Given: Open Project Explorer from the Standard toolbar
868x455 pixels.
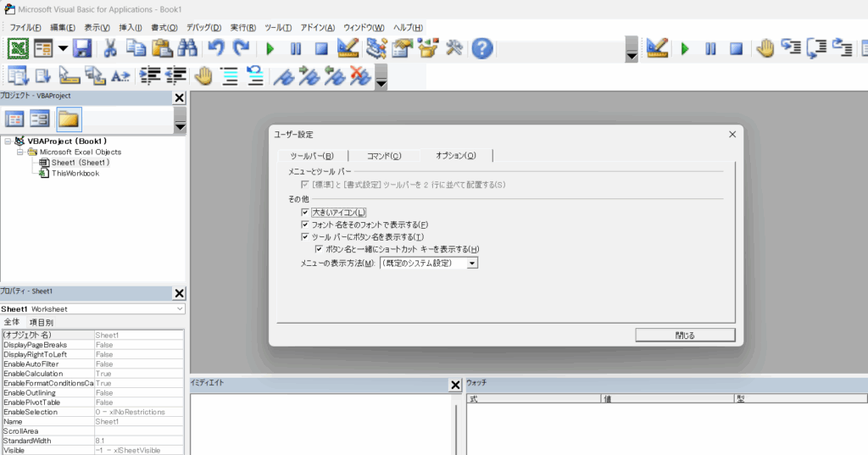Looking at the screenshot, I should pos(376,48).
